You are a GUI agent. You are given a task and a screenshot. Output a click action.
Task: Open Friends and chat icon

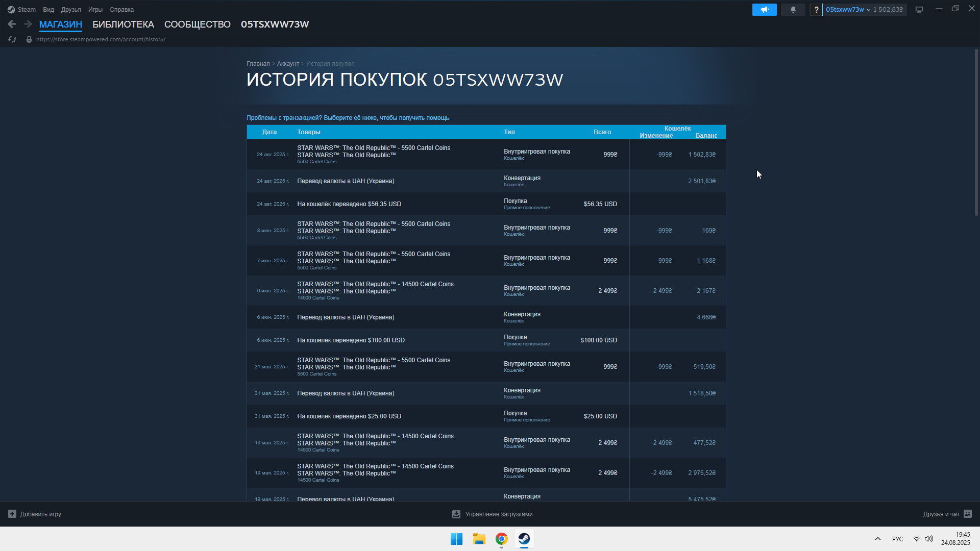[x=968, y=514]
